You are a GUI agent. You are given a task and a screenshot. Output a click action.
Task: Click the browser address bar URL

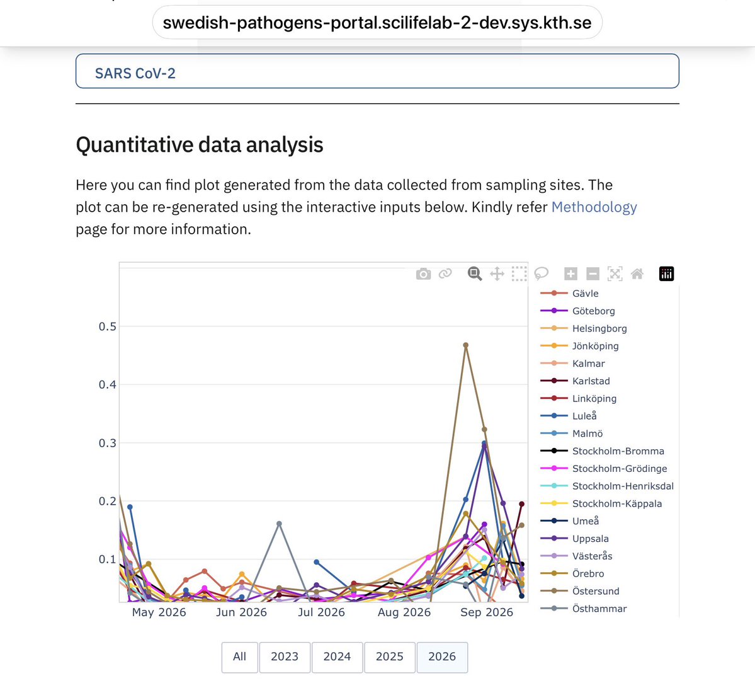(x=377, y=23)
